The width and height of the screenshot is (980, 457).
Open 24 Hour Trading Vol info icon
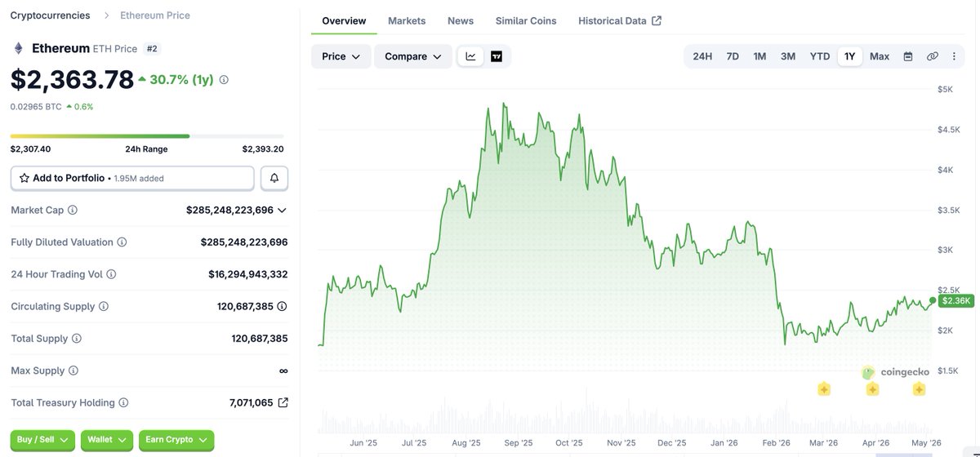(x=111, y=275)
